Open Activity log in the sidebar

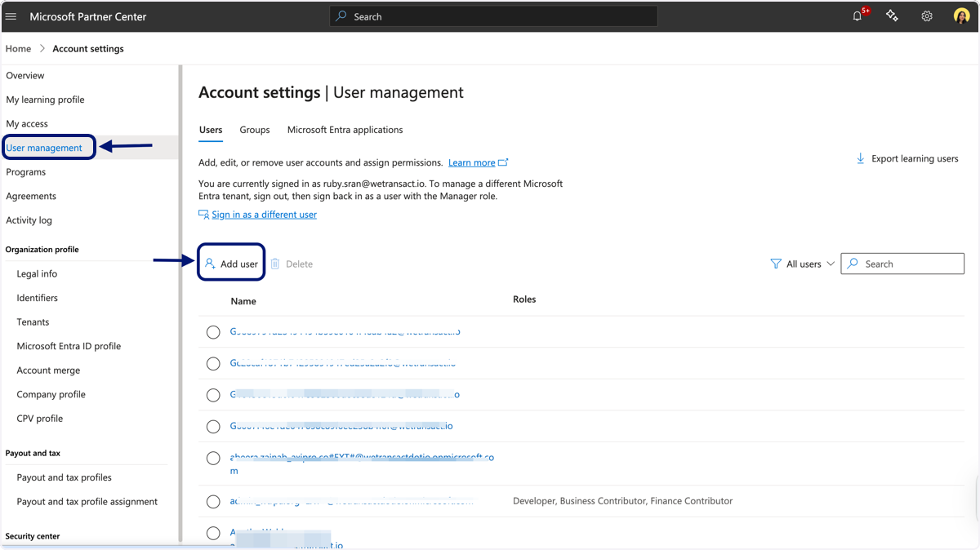click(x=29, y=220)
